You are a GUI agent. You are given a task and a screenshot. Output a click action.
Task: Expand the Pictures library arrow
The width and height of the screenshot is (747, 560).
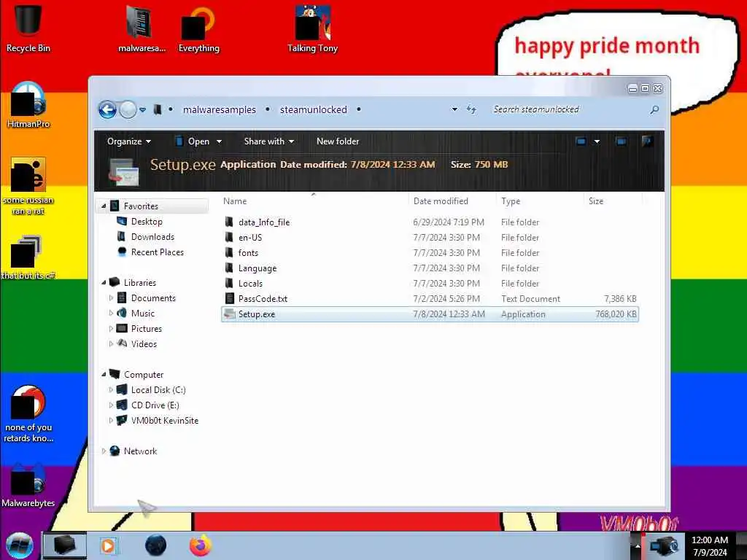click(x=111, y=329)
